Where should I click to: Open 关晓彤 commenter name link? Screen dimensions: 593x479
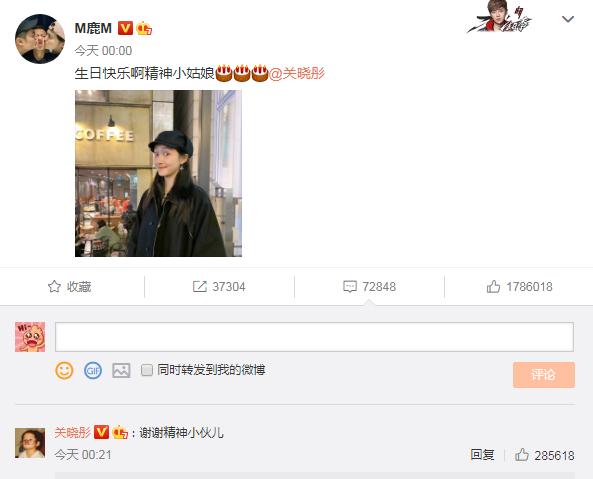coord(72,432)
